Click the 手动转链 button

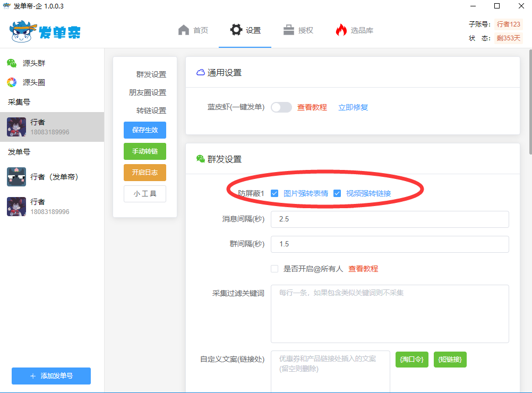coord(145,151)
